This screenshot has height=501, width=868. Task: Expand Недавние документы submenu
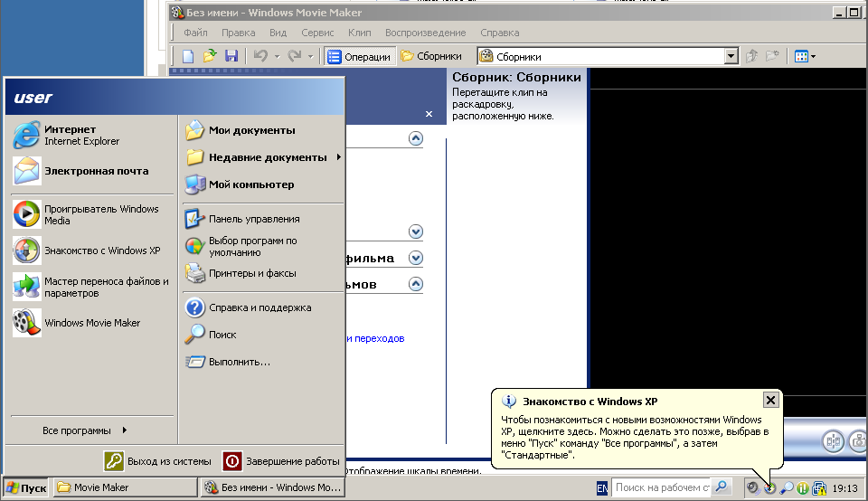pos(263,157)
